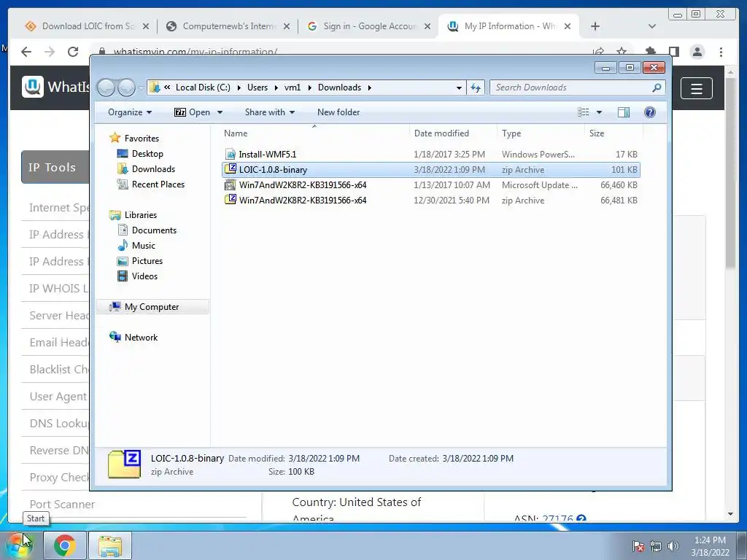Expand the arrow after Downloads in breadcrumb
747x560 pixels.
(369, 87)
